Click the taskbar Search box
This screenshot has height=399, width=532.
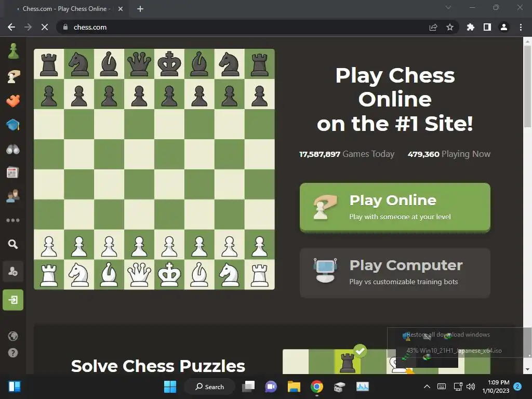click(x=209, y=387)
